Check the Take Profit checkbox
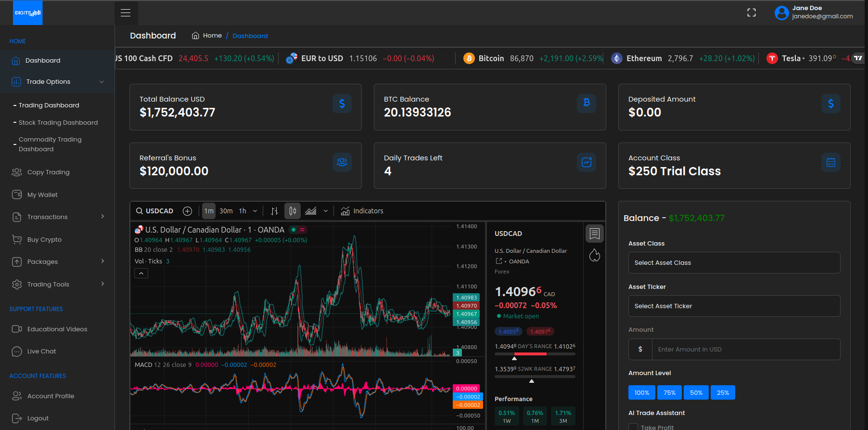This screenshot has height=430, width=868. (633, 428)
